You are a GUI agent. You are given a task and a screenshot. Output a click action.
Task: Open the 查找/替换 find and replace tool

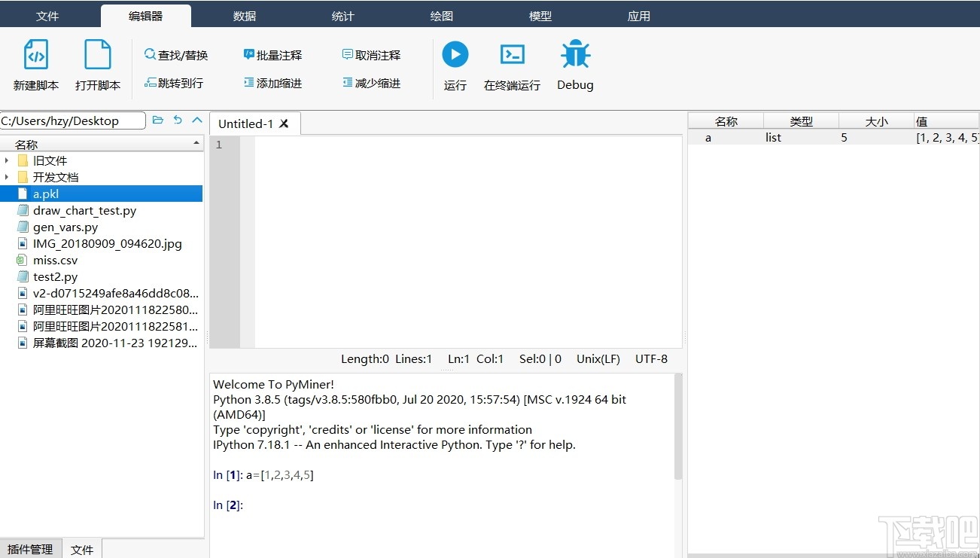(x=175, y=54)
